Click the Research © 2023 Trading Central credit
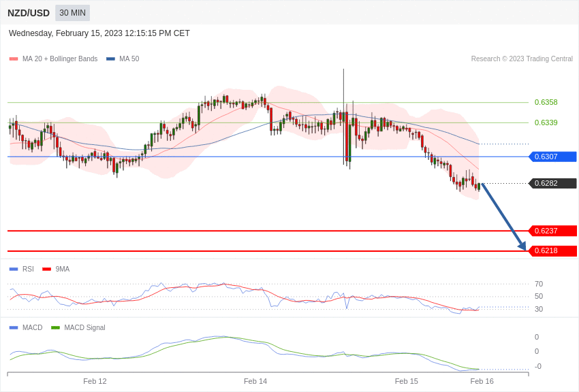This screenshot has width=579, height=392. tap(522, 59)
